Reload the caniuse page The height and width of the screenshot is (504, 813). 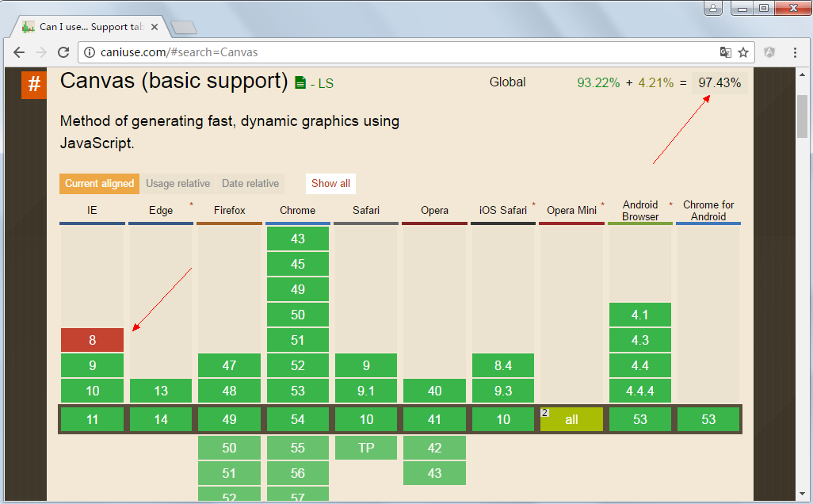(x=63, y=52)
